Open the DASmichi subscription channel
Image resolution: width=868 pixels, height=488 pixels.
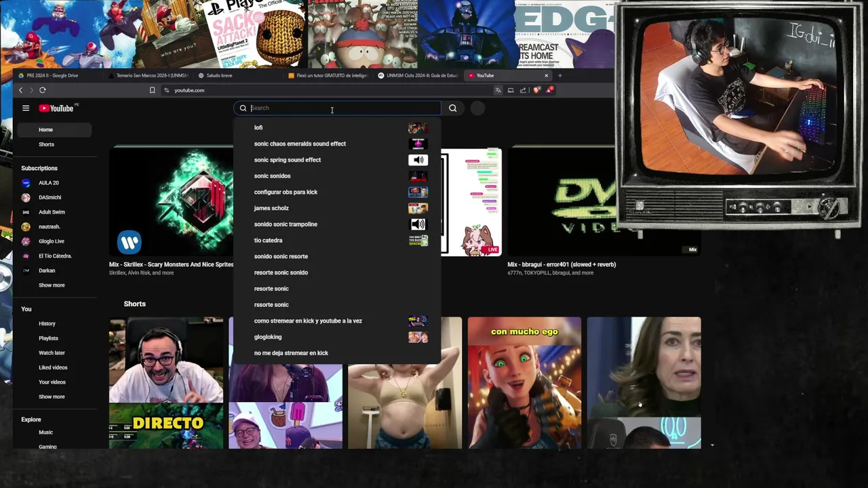point(51,197)
